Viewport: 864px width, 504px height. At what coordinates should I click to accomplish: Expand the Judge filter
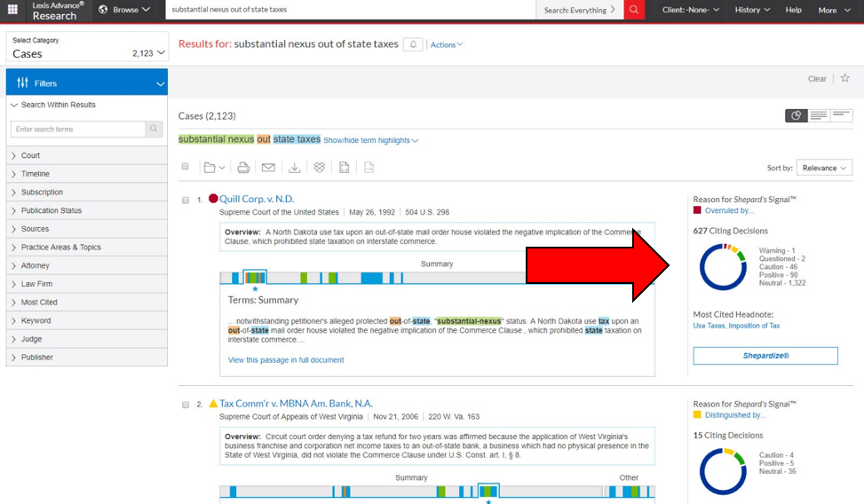point(86,339)
